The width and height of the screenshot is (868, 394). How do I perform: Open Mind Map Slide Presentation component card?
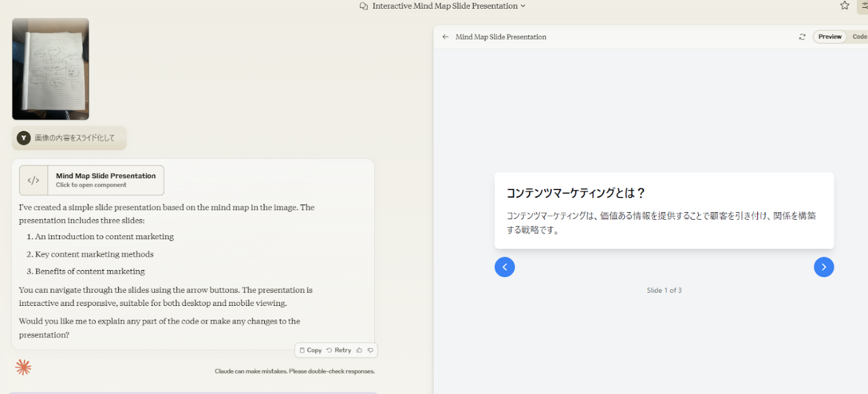pos(105,180)
